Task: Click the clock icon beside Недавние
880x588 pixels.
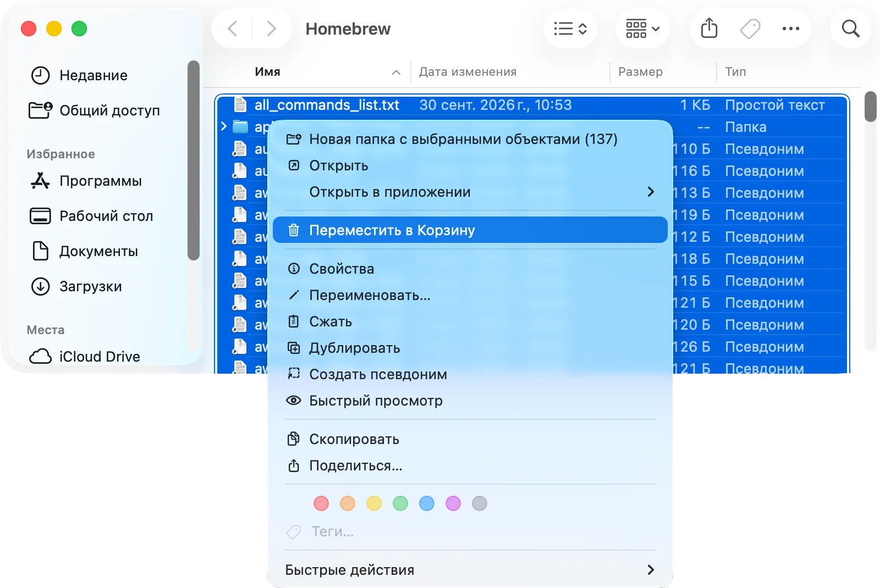Action: 40,75
